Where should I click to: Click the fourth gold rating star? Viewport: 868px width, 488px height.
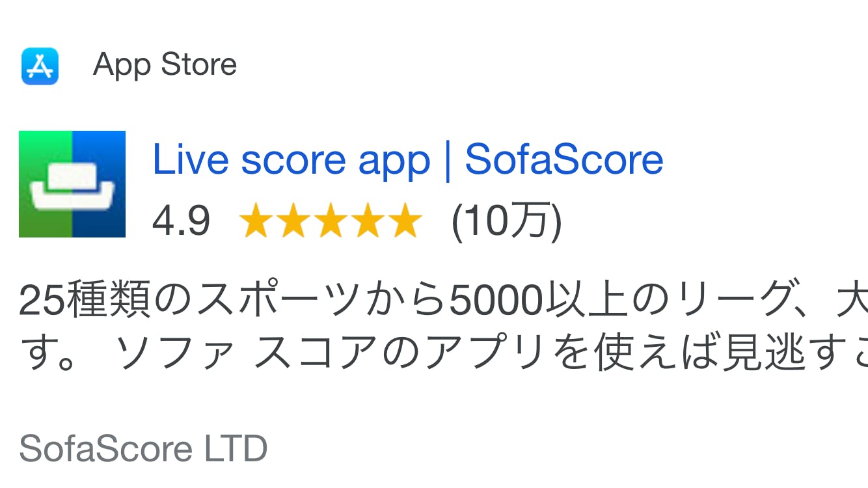[368, 221]
